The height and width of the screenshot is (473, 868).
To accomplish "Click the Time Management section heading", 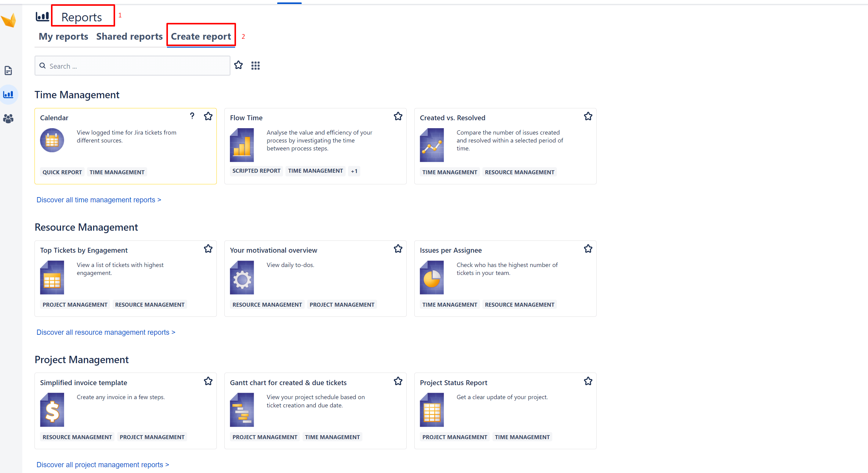I will tap(77, 95).
